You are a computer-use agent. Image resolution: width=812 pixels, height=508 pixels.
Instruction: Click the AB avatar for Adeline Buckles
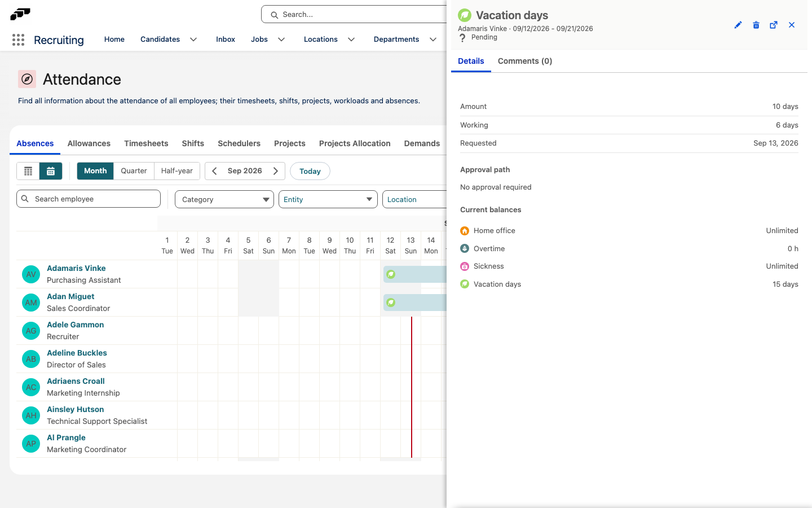[31, 359]
